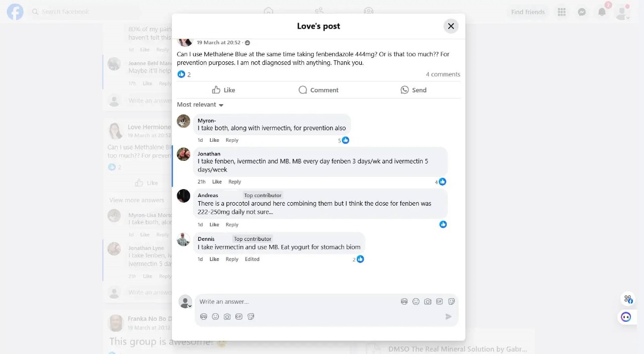
Task: Submit answer with the send arrow
Action: [x=448, y=316]
